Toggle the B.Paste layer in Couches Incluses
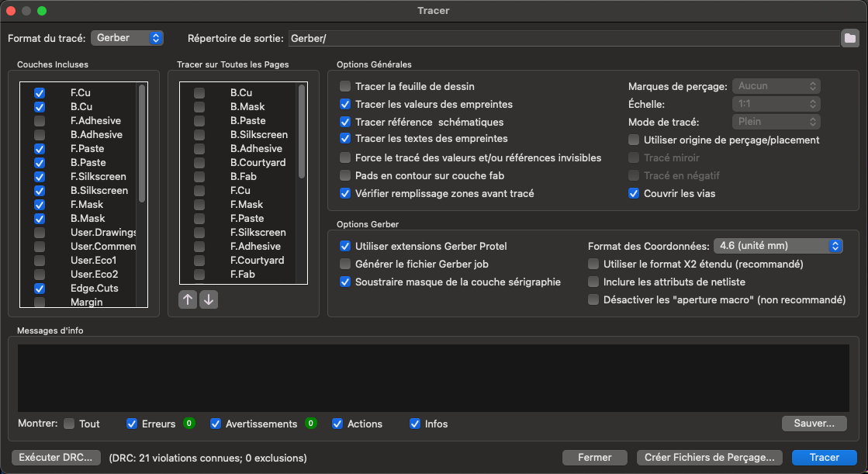This screenshot has height=474, width=868. (x=40, y=163)
